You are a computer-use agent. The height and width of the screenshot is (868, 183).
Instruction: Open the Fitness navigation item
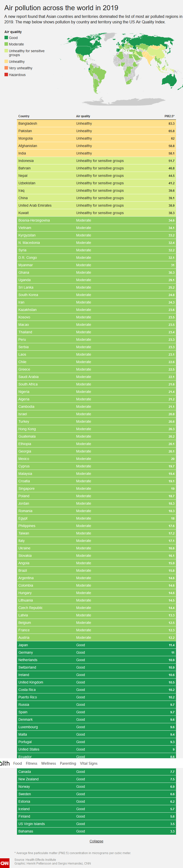click(x=31, y=763)
